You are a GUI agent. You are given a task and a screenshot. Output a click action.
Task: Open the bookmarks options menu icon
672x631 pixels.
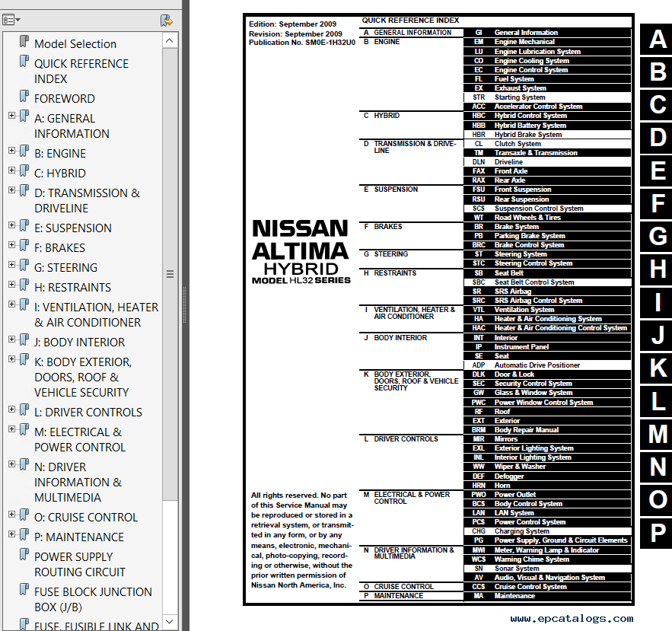point(11,20)
